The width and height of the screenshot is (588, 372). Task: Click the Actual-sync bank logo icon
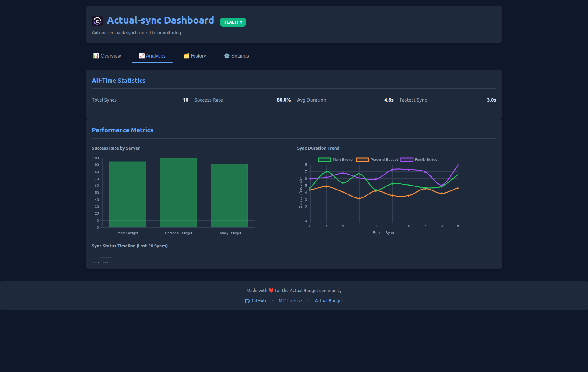[x=97, y=21]
